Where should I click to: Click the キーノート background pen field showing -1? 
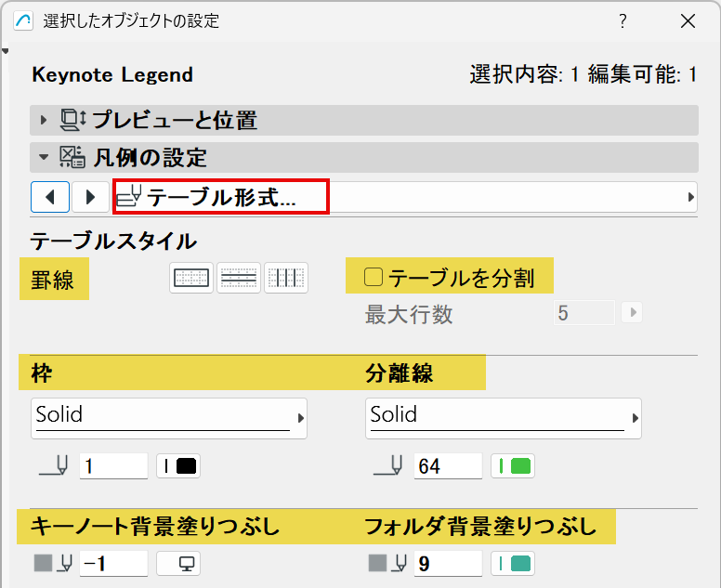[x=113, y=564]
